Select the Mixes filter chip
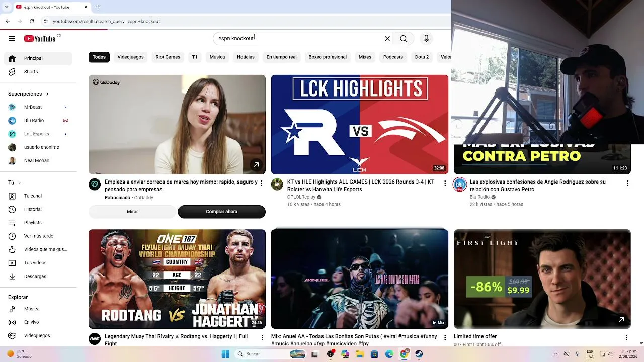Screen dimensions: 644x362 365,57
